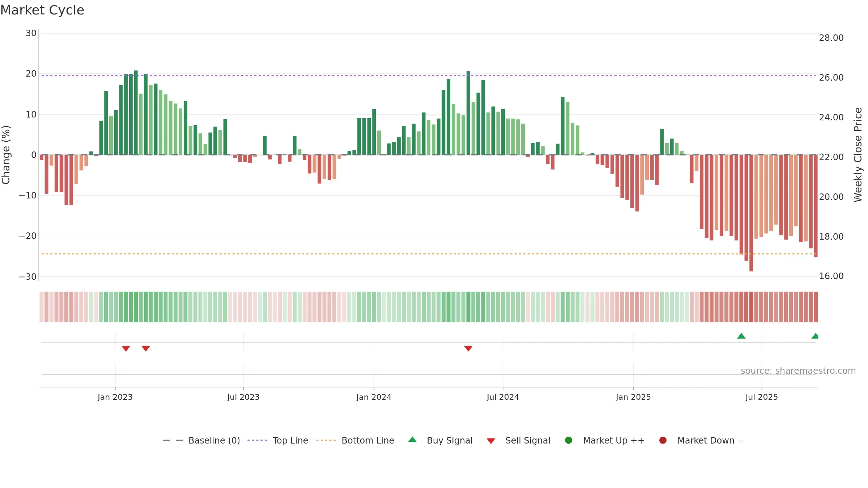The height and width of the screenshot is (488, 868).
Task: Toggle the Market Down -- legend label
Action: tap(710, 440)
